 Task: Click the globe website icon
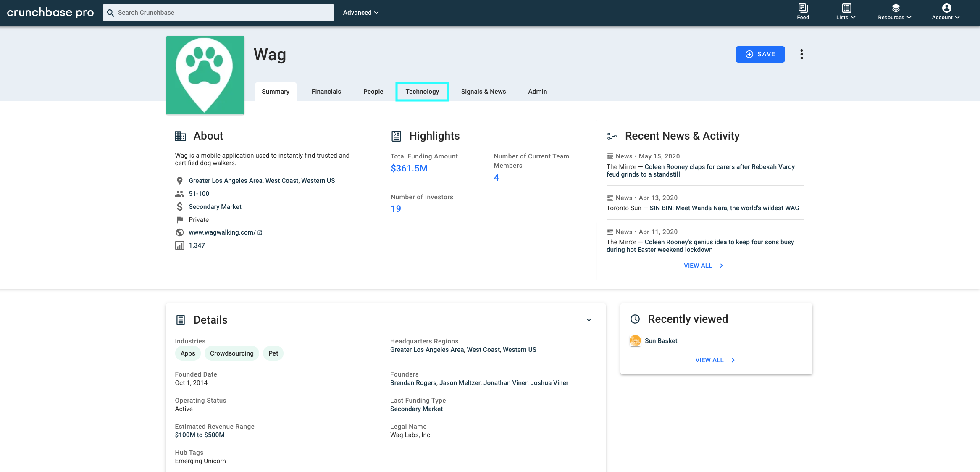(x=180, y=232)
